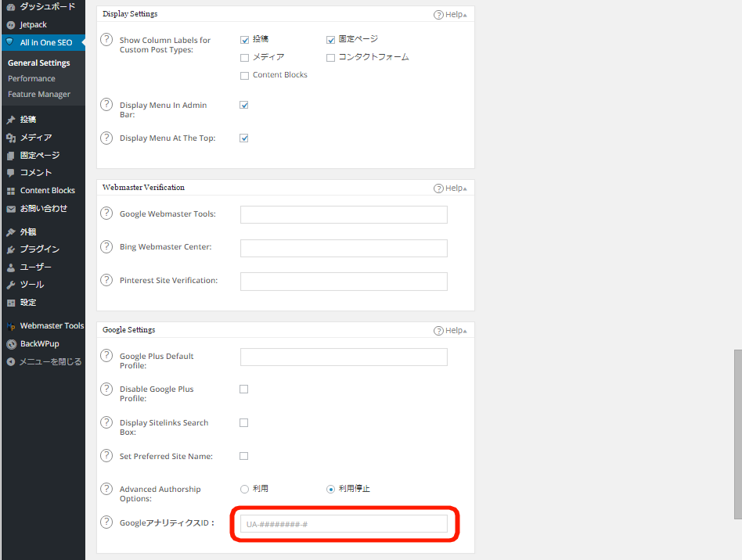Viewport: 742px width, 560px height.
Task: Open the 投稿 posts menu
Action: click(28, 119)
